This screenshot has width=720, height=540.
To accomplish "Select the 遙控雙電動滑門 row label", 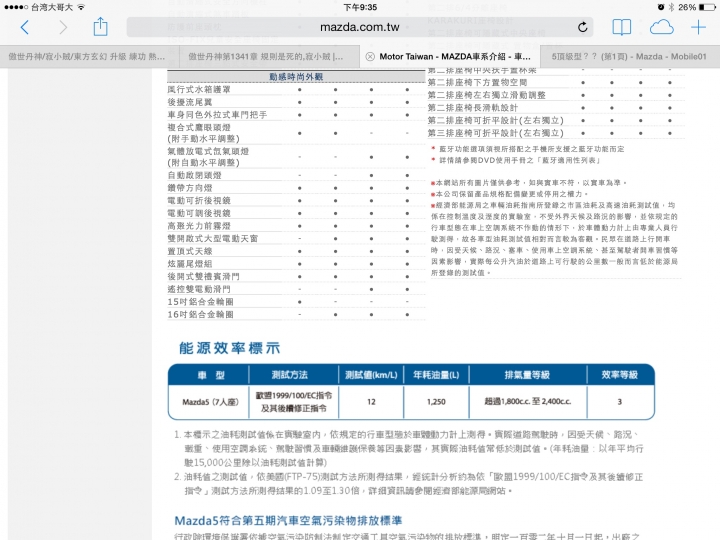I will click(x=199, y=289).
